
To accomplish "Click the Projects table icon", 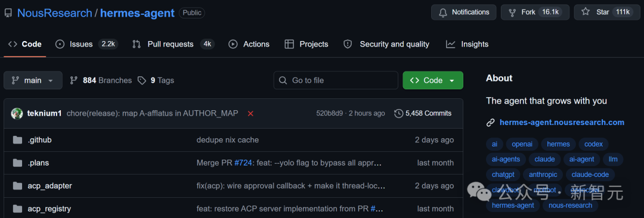I will [289, 44].
